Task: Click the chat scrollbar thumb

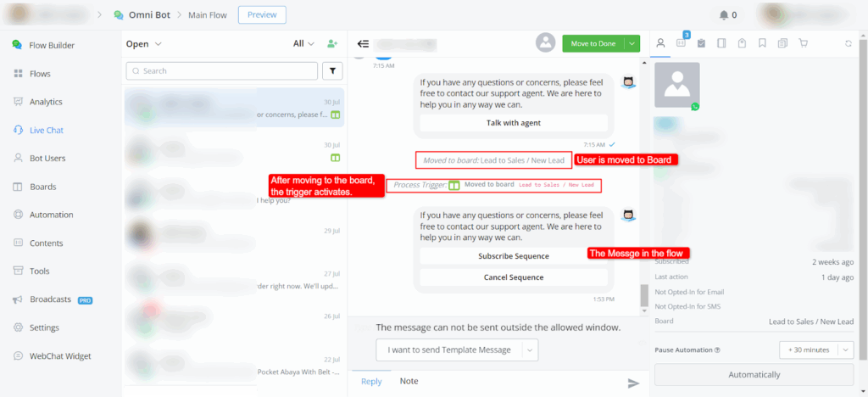Action: click(644, 296)
